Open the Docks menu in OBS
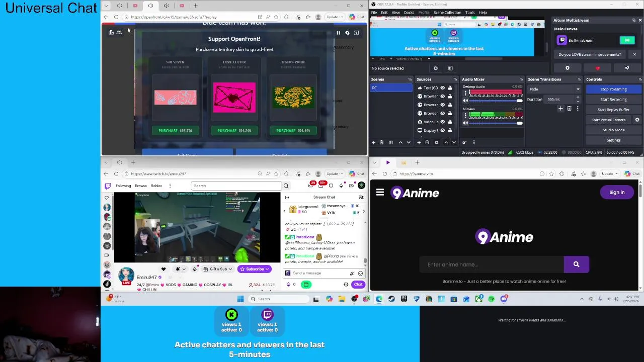Screen dimensions: 644x362 coord(409,13)
